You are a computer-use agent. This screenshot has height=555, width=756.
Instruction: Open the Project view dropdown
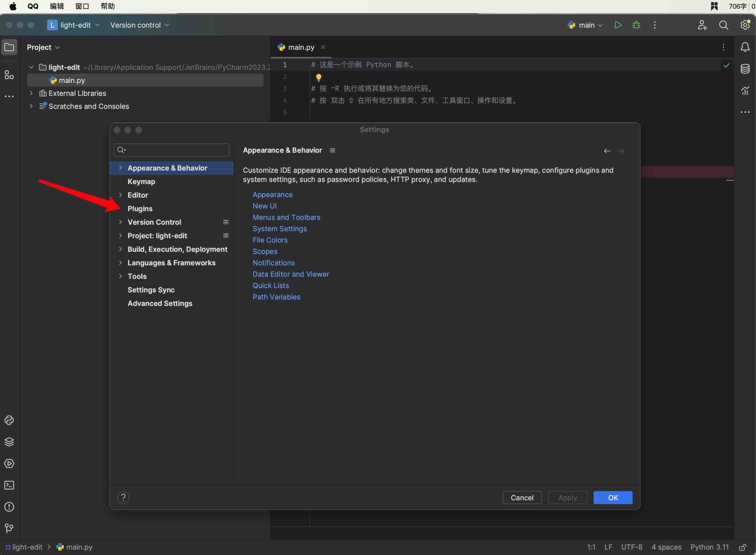(43, 47)
